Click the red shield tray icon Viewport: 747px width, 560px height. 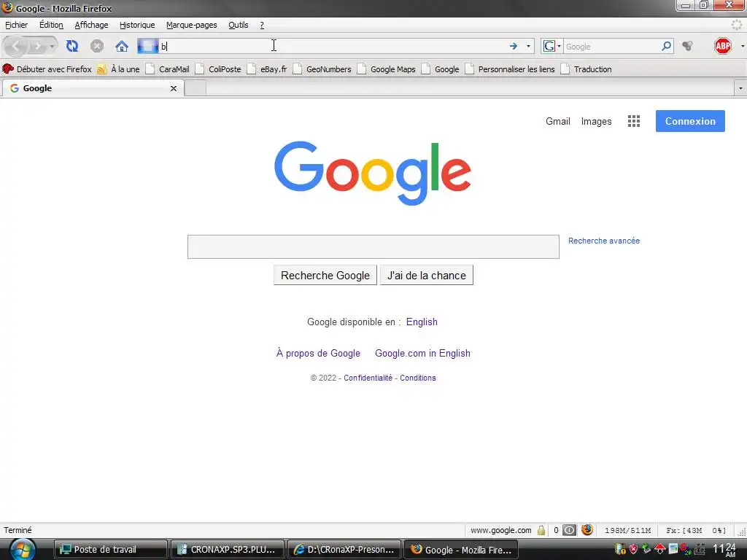pyautogui.click(x=633, y=549)
